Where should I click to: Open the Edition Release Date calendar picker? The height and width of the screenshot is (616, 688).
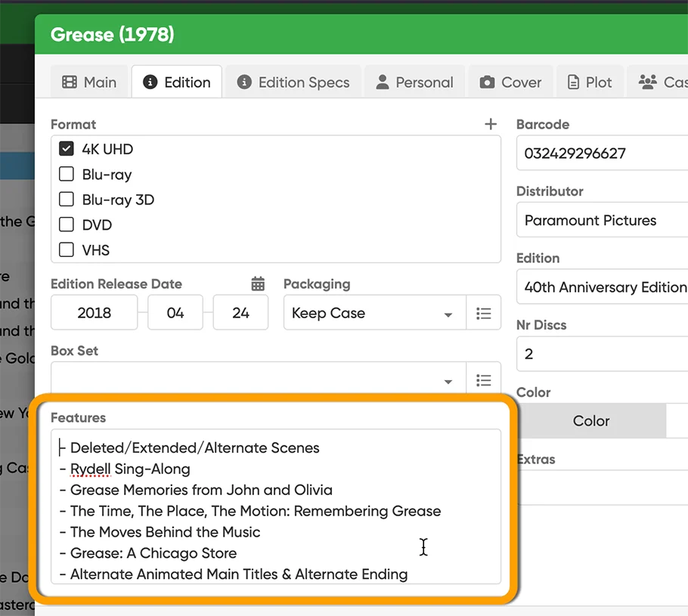(258, 284)
